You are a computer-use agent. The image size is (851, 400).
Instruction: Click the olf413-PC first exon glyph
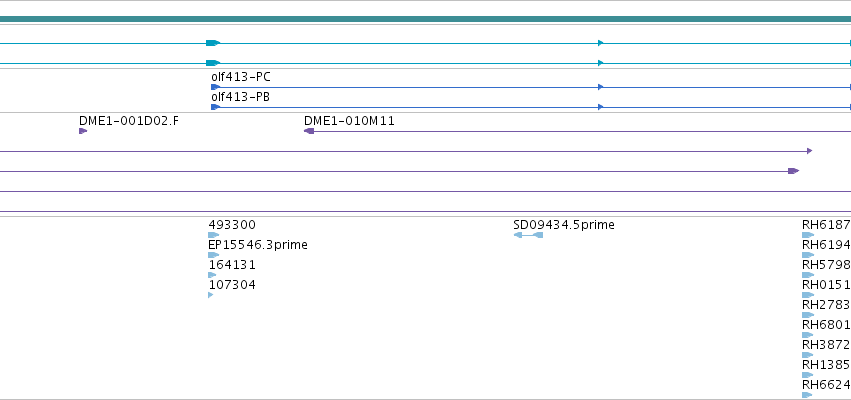coord(215,87)
